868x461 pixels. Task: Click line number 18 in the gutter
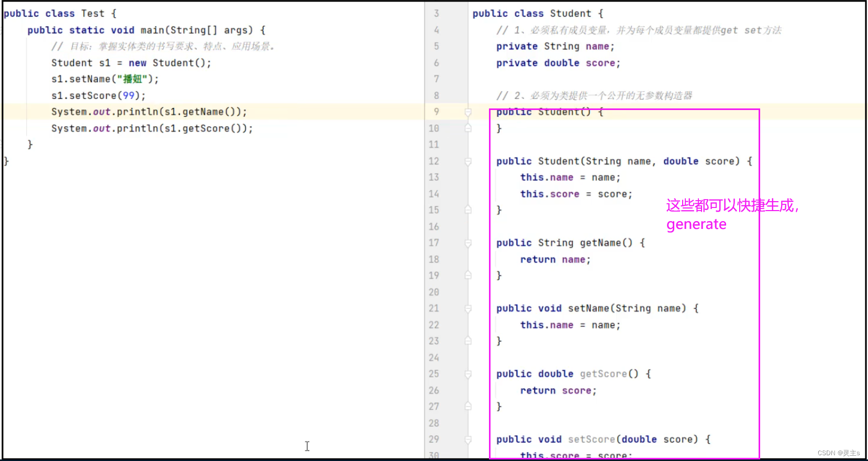coord(434,259)
